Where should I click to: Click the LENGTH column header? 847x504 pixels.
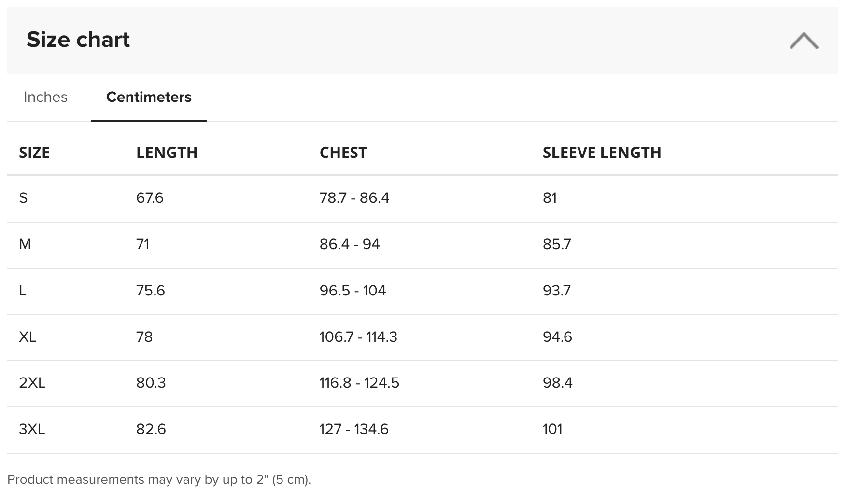pos(167,153)
